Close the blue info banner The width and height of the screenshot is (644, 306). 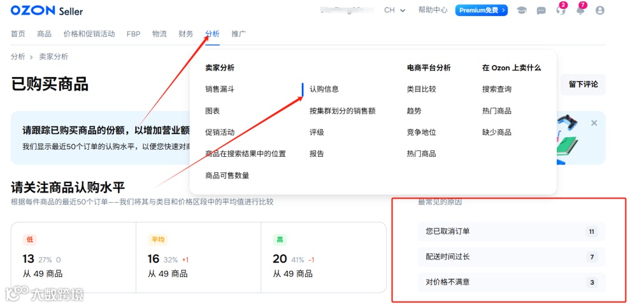(x=594, y=123)
